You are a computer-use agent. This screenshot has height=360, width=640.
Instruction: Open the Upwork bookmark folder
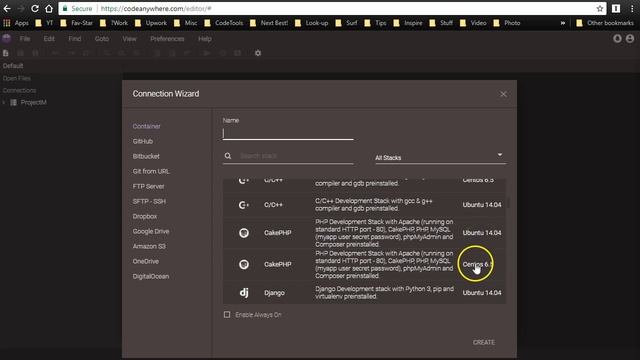pyautogui.click(x=151, y=23)
